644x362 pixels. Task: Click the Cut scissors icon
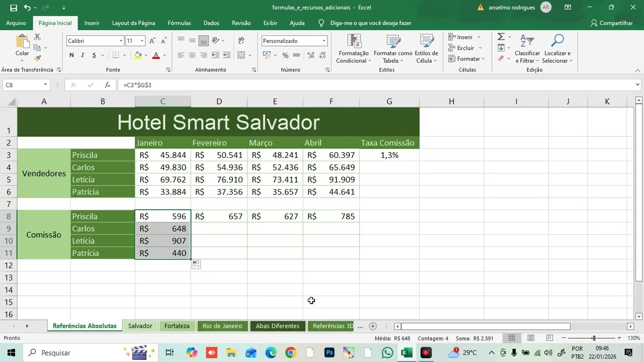(x=37, y=37)
